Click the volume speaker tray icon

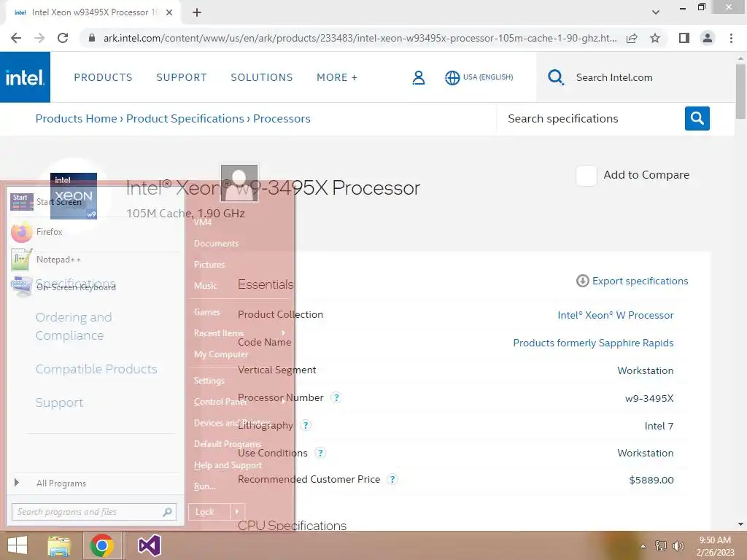click(678, 546)
